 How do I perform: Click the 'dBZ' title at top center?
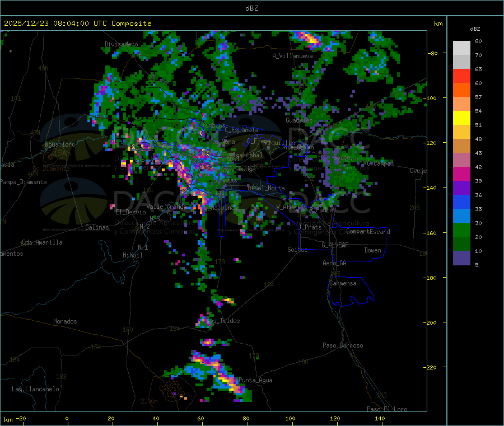coord(251,8)
